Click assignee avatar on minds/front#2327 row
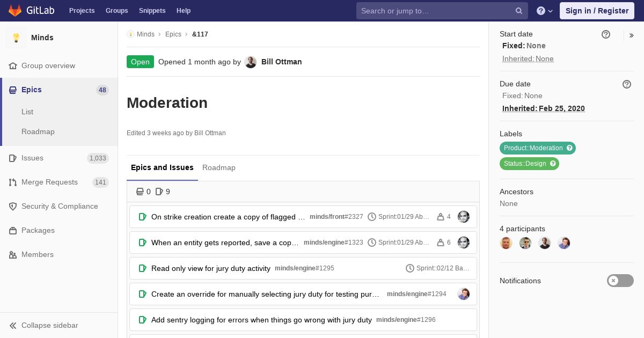 (x=464, y=217)
